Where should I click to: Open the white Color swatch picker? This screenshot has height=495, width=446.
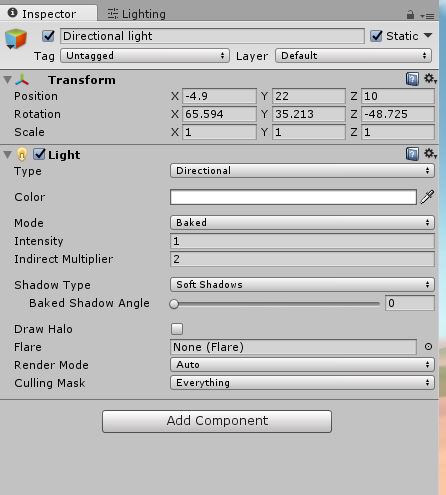click(293, 197)
